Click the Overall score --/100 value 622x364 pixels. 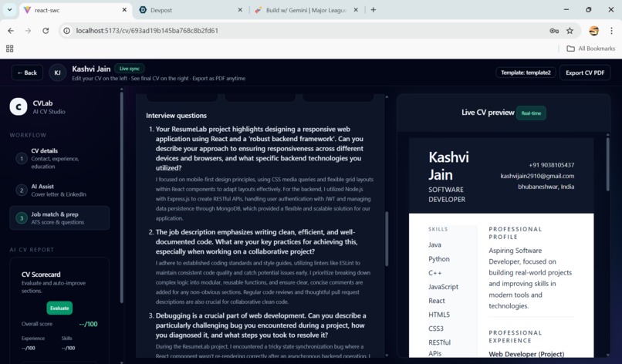[88, 324]
